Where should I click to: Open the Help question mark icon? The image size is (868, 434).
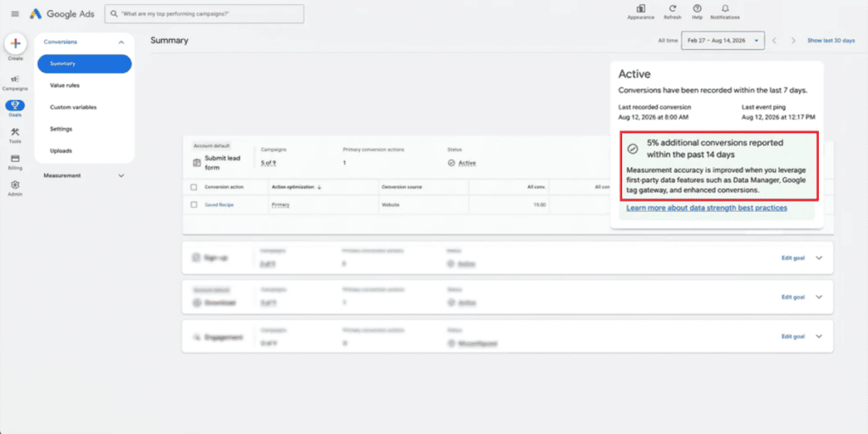pyautogui.click(x=697, y=8)
